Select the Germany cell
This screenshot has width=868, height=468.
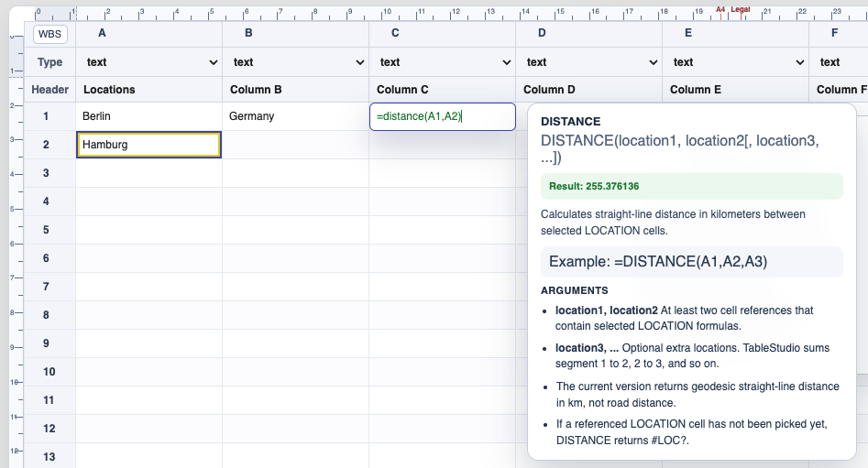point(296,116)
